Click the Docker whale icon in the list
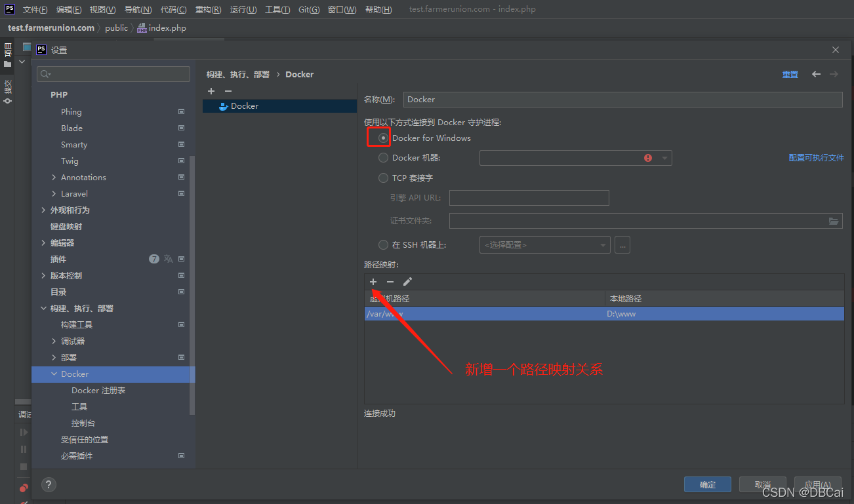This screenshot has height=504, width=854. 223,106
